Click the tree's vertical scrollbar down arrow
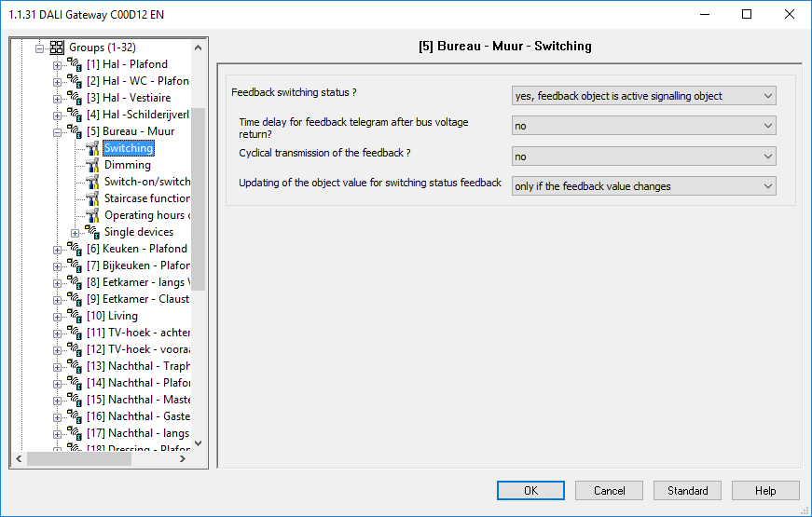The height and width of the screenshot is (517, 812). coord(198,443)
